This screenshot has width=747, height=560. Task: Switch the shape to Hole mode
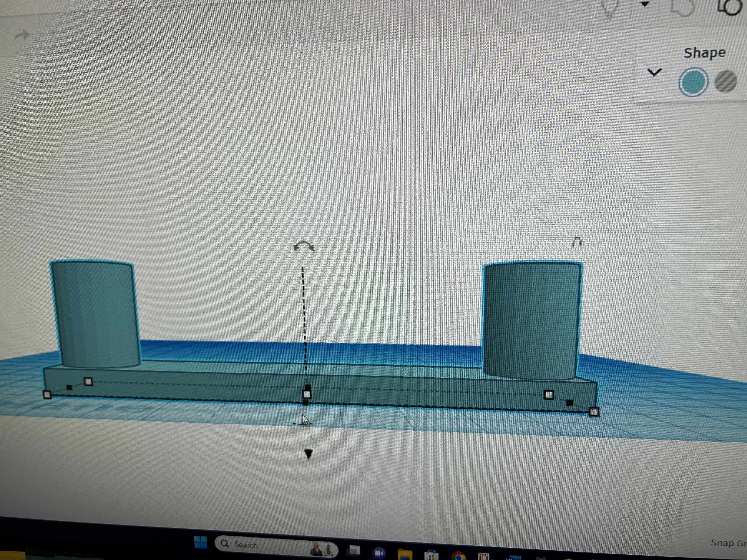point(725,81)
